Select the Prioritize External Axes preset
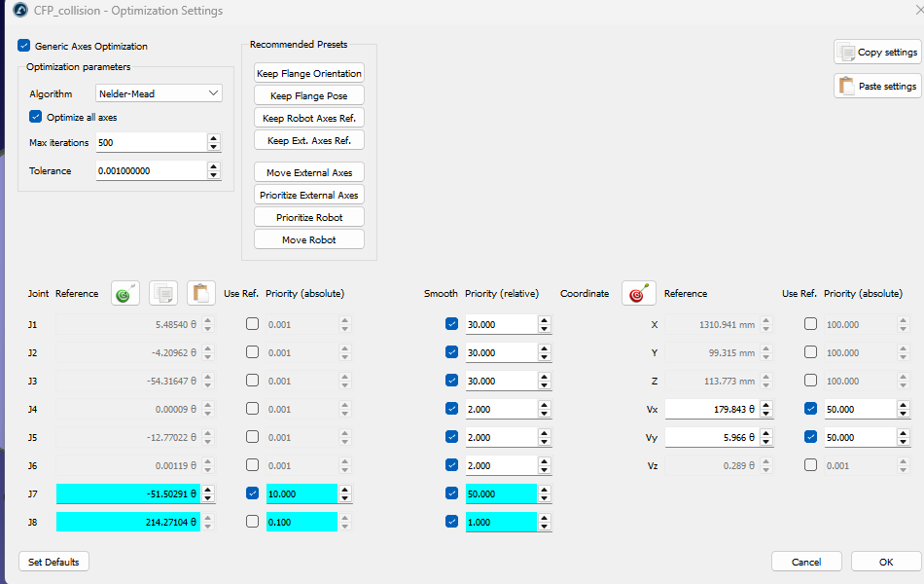The height and width of the screenshot is (584, 924). pos(309,195)
